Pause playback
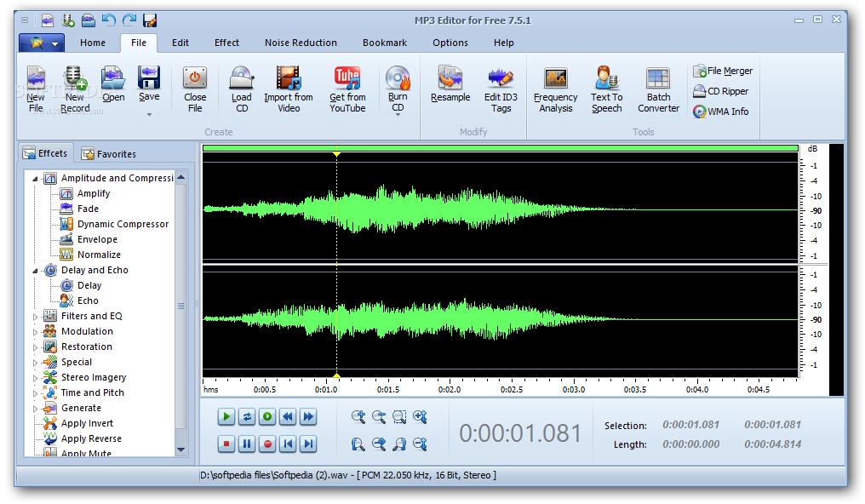Screen dimensions: 865x504 coord(247,444)
